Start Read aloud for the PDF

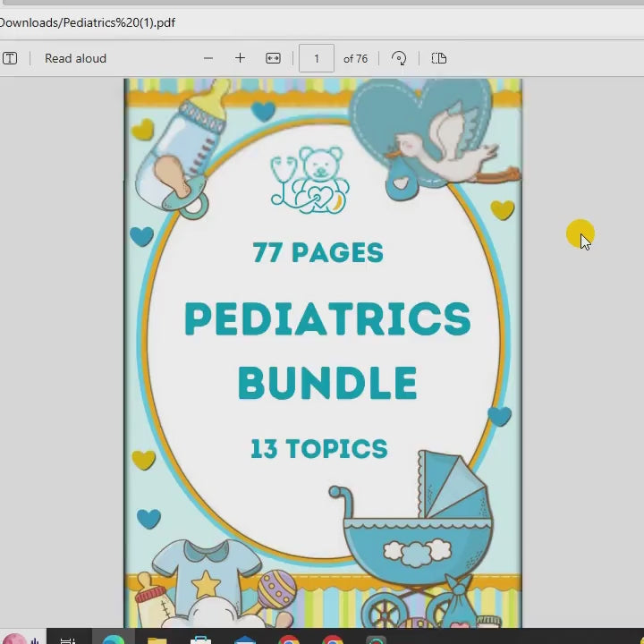pos(75,58)
